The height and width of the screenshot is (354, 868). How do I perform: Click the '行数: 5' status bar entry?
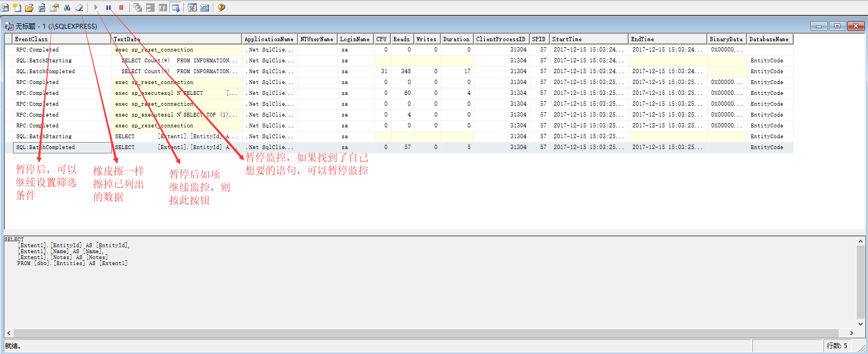837,346
